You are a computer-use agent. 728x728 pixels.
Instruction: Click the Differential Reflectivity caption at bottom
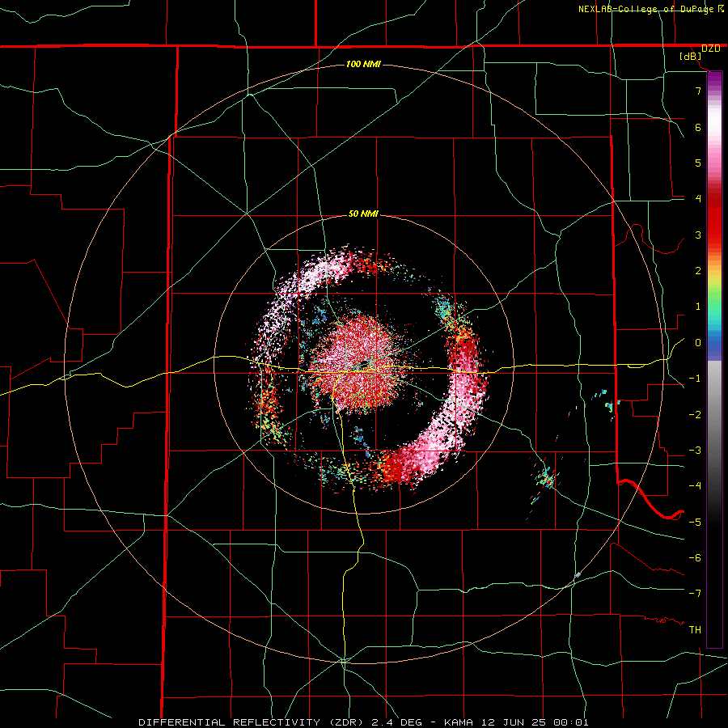pos(363,722)
